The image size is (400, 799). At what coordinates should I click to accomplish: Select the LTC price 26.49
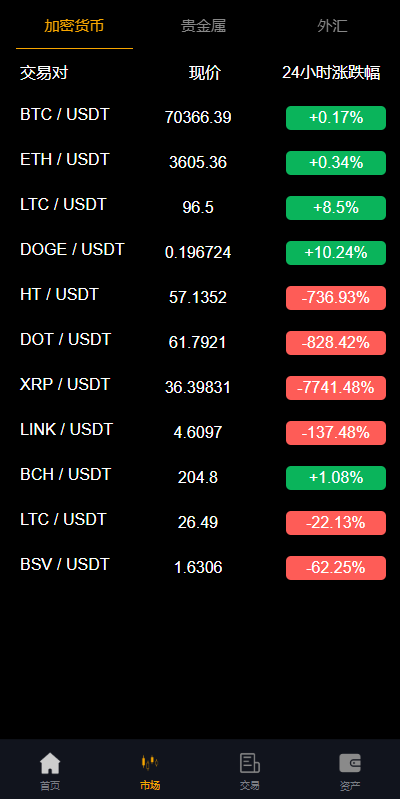pos(198,522)
